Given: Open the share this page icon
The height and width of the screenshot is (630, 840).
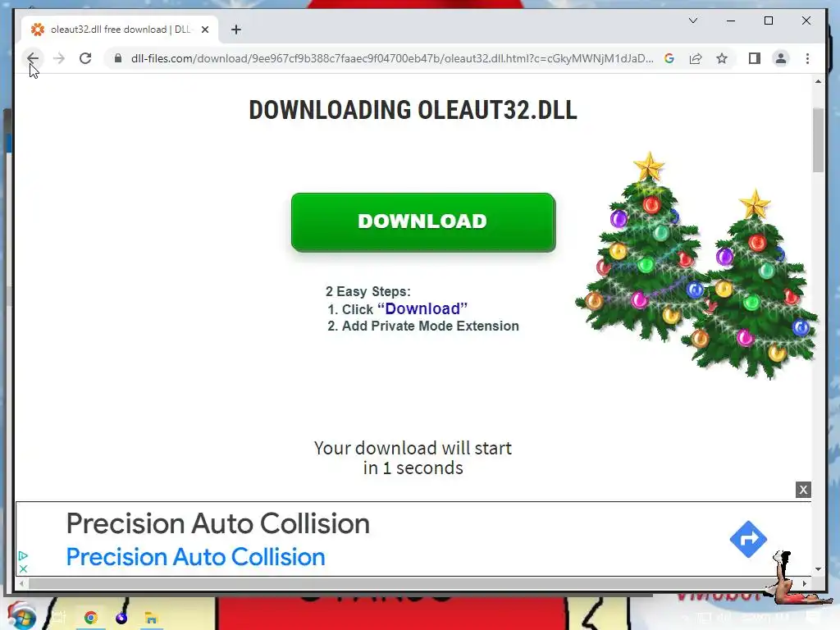Looking at the screenshot, I should pos(696,58).
